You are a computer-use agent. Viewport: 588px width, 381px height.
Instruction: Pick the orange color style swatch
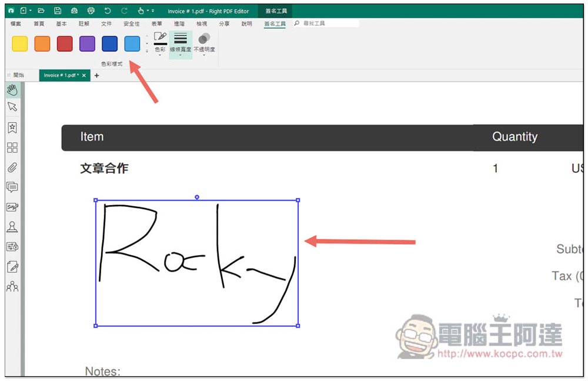42,44
